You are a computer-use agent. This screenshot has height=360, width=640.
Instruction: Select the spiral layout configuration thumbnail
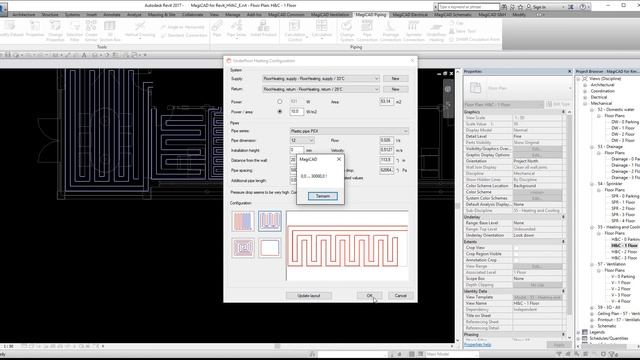click(x=243, y=248)
